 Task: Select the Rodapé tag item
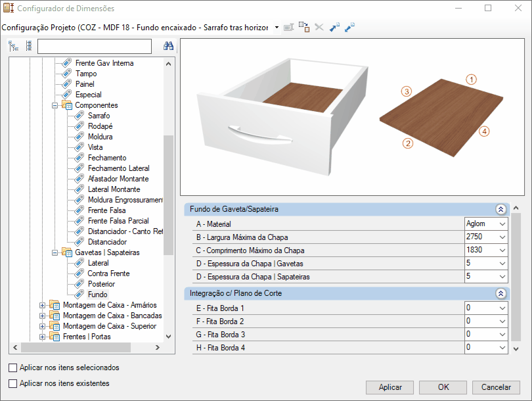point(100,126)
